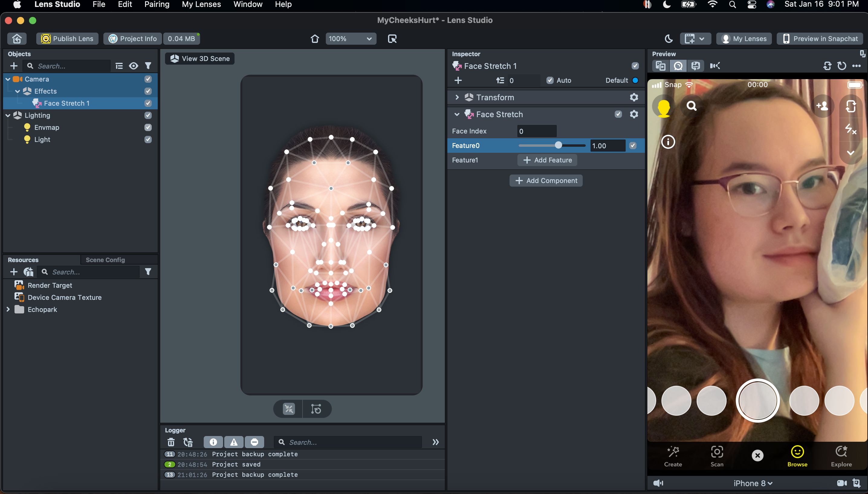Uncheck the Envmap visibility checkbox

[x=148, y=127]
